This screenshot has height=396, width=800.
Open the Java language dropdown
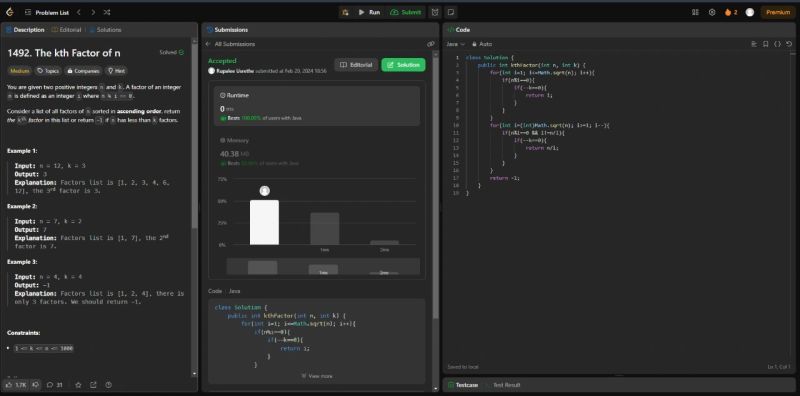tap(455, 44)
